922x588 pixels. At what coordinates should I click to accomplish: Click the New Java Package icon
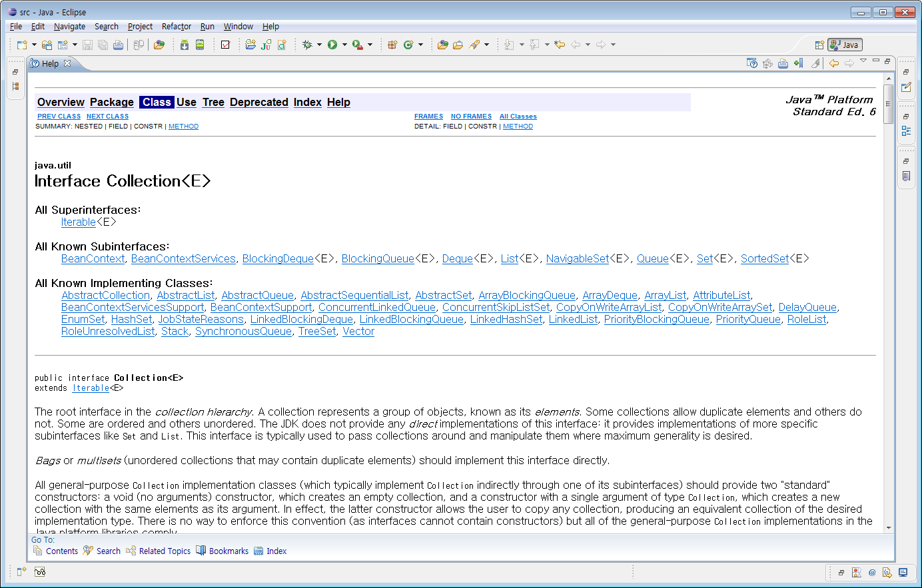pos(392,45)
